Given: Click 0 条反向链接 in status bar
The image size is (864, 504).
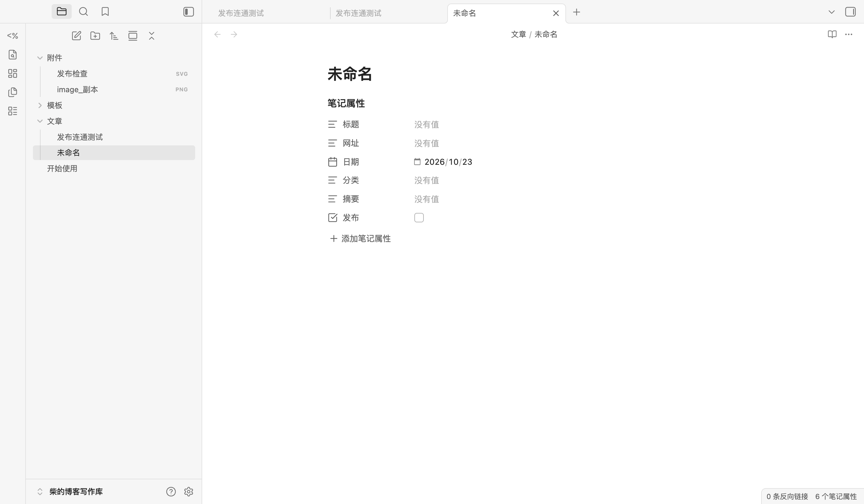Looking at the screenshot, I should pos(787,496).
